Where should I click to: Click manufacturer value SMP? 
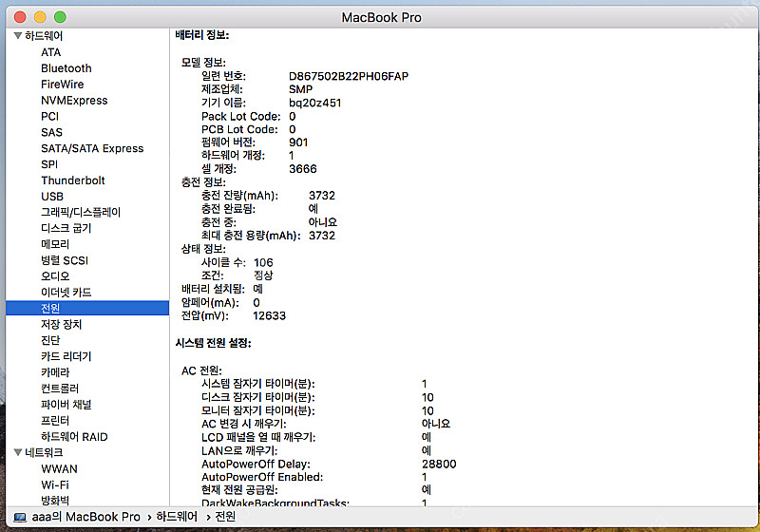(x=300, y=89)
